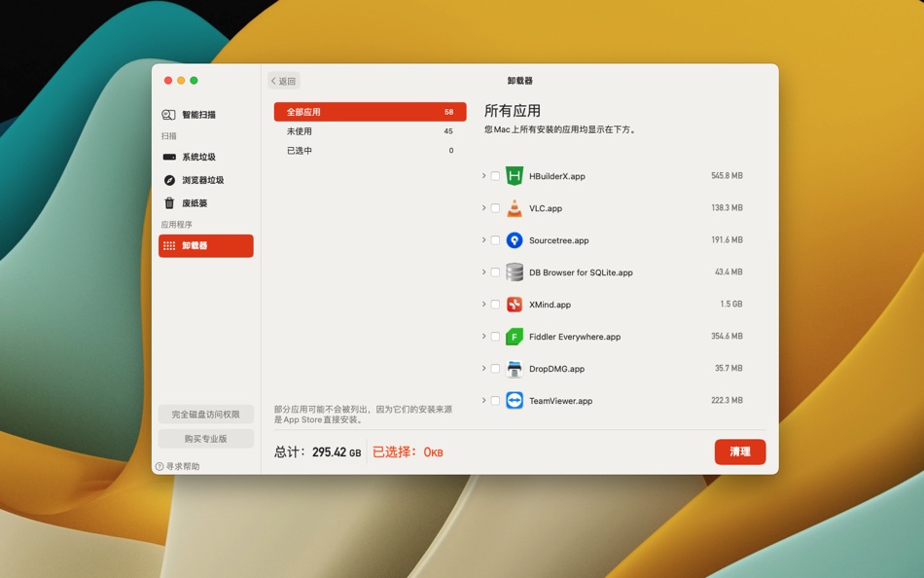This screenshot has height=578, width=924.
Task: Switch to the 未使用 filter
Action: point(370,131)
